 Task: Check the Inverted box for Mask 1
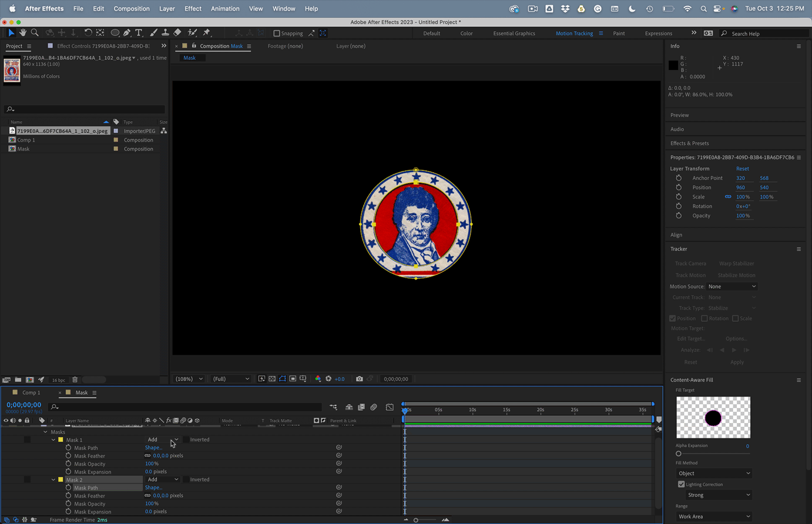[x=186, y=439]
